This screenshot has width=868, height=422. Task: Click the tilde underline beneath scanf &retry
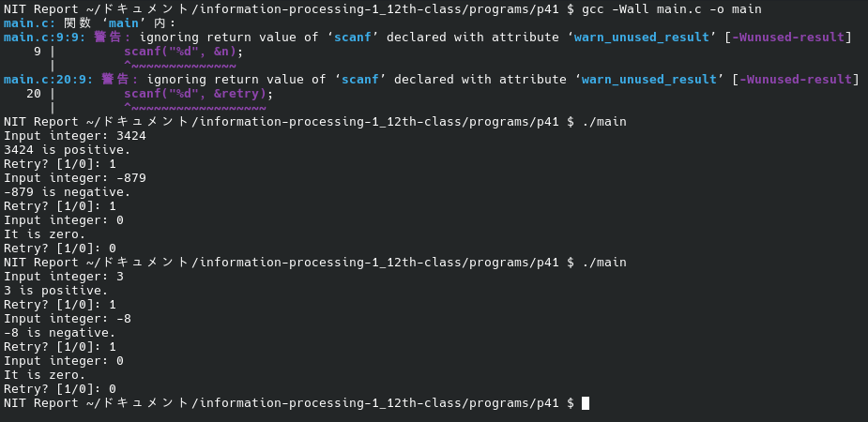pyautogui.click(x=198, y=107)
